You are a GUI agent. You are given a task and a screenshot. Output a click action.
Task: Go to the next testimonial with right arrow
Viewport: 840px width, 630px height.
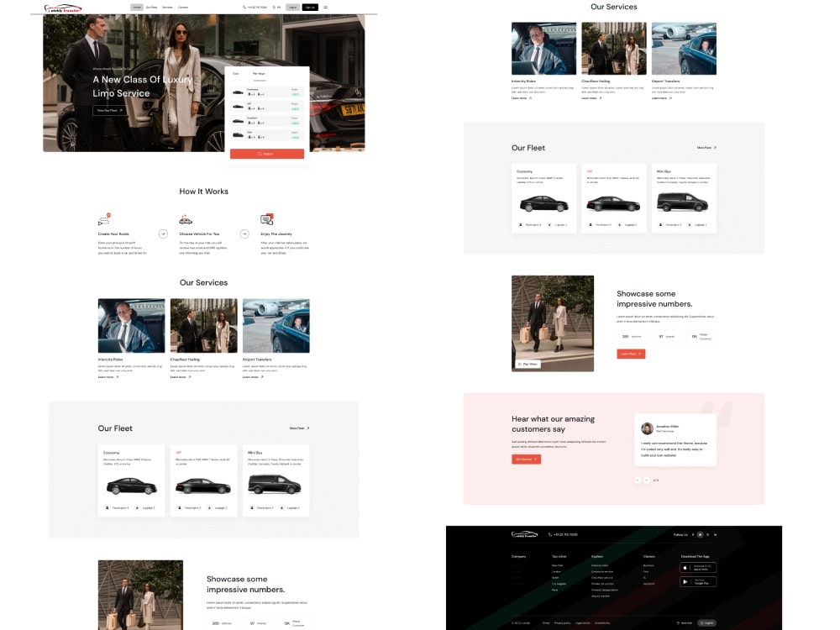(647, 480)
